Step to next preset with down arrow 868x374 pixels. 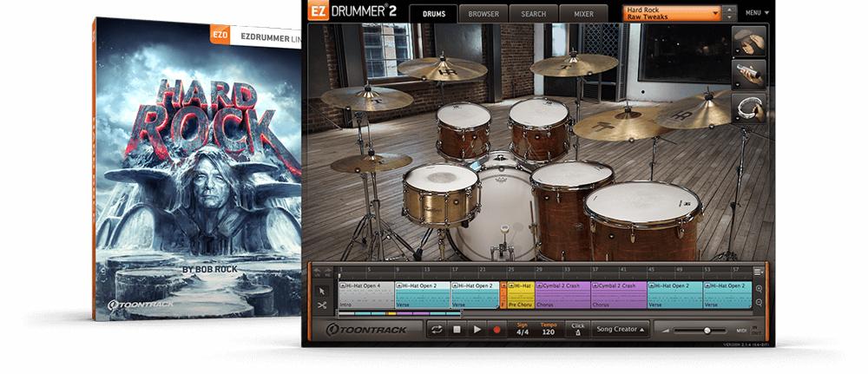click(x=730, y=17)
